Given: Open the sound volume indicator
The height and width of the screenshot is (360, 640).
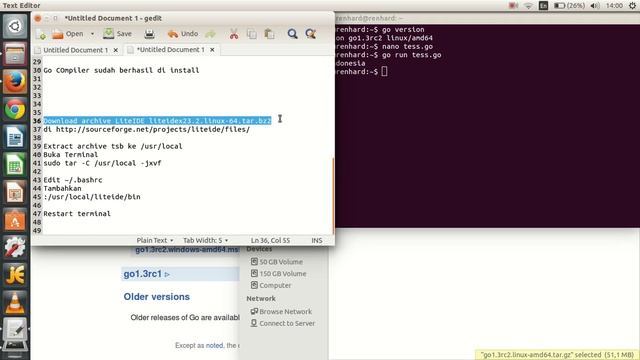Looking at the screenshot, I should coord(595,6).
